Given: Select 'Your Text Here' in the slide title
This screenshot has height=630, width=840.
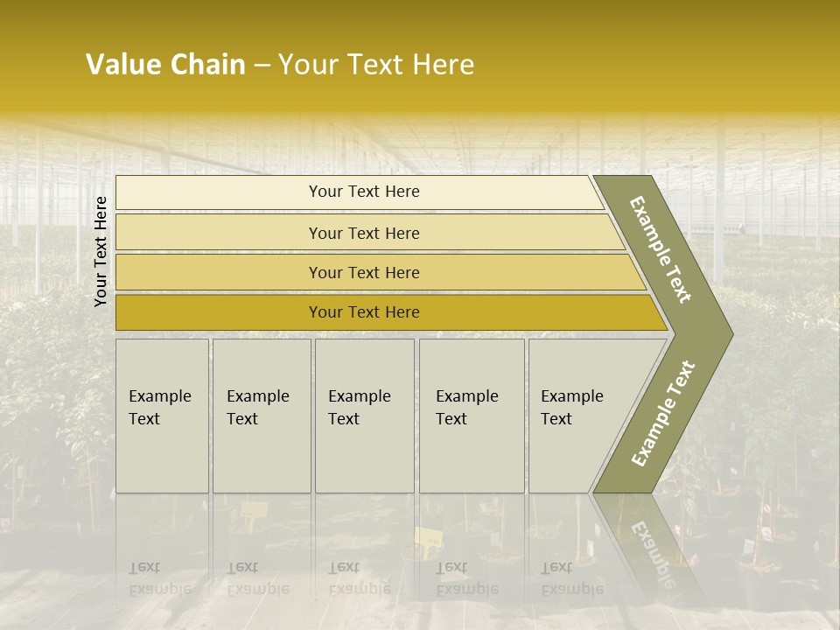Looking at the screenshot, I should (376, 65).
